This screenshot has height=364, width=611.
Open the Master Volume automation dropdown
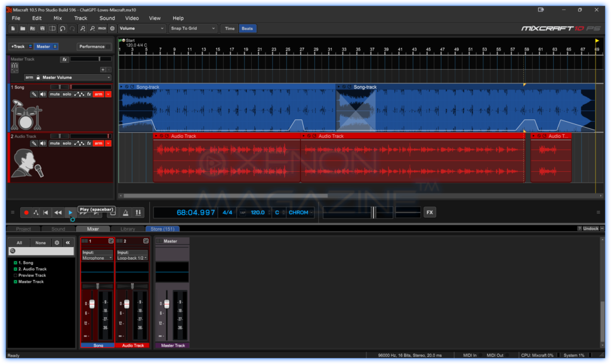tap(76, 78)
